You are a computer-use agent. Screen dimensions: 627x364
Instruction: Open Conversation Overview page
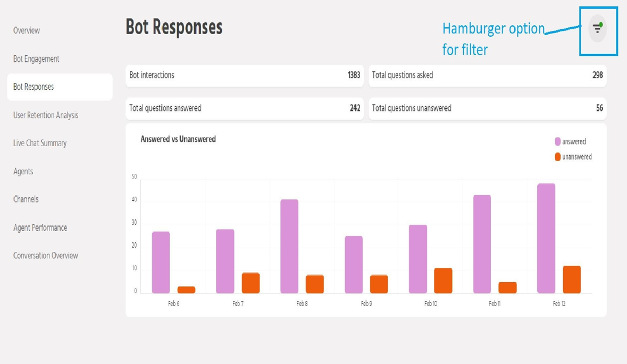pos(46,256)
